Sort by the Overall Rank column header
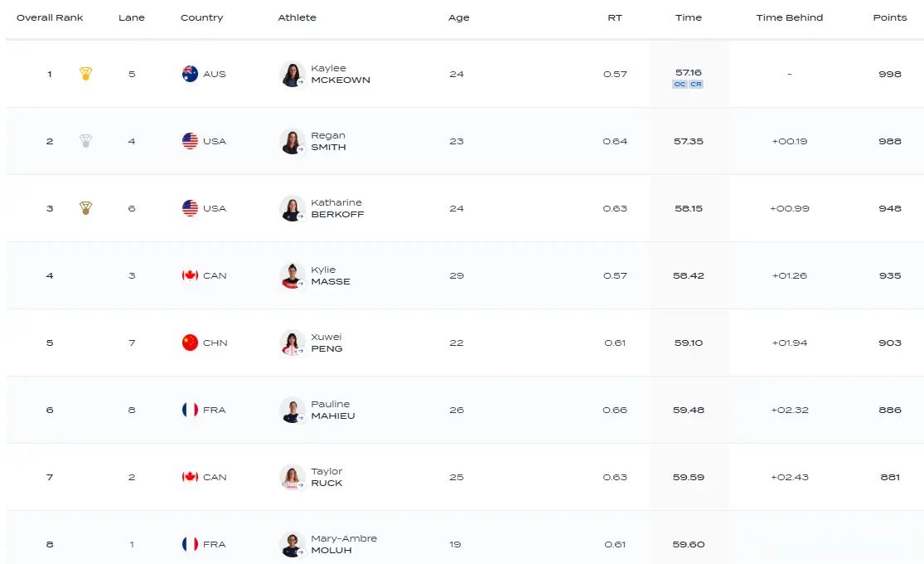This screenshot has width=924, height=564. [x=50, y=17]
